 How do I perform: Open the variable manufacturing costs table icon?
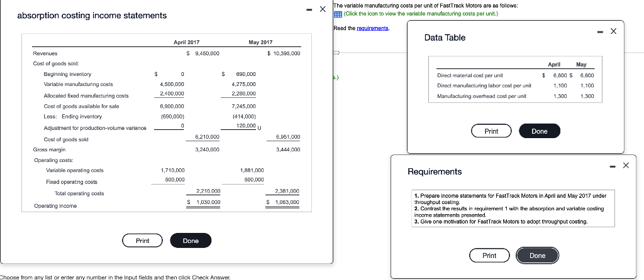pyautogui.click(x=338, y=14)
